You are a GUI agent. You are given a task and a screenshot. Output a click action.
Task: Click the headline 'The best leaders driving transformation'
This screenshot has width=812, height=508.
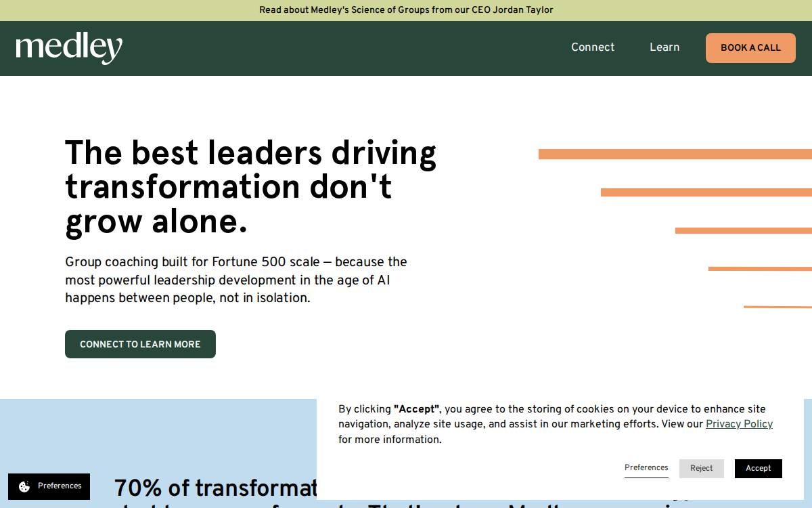(x=250, y=187)
